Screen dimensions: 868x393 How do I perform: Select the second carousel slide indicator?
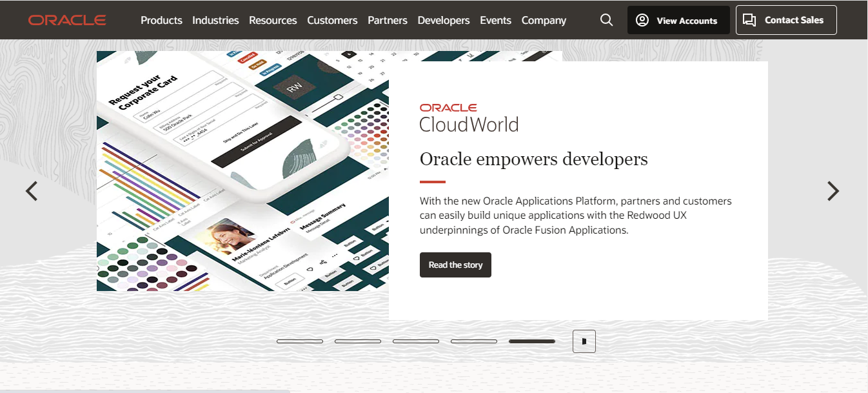point(358,341)
